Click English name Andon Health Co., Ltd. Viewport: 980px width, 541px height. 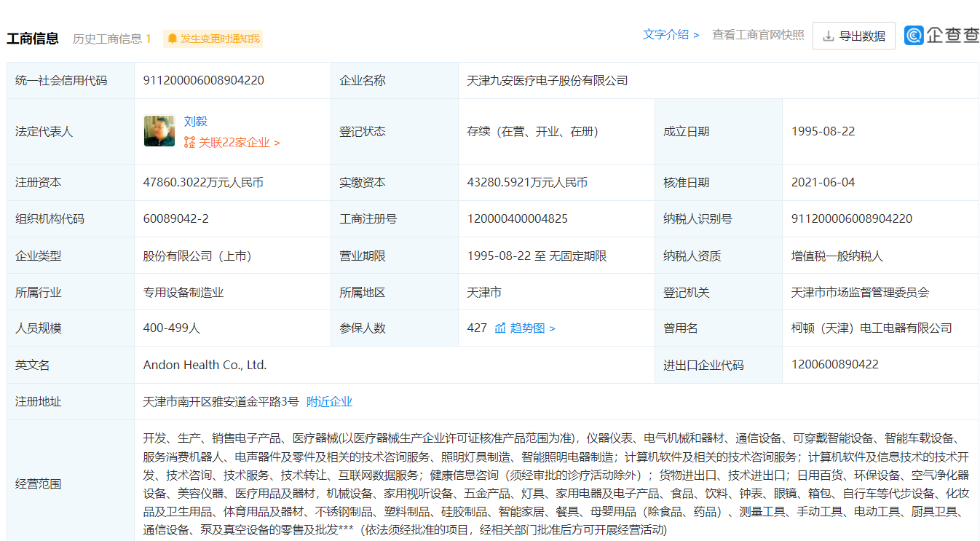point(205,366)
